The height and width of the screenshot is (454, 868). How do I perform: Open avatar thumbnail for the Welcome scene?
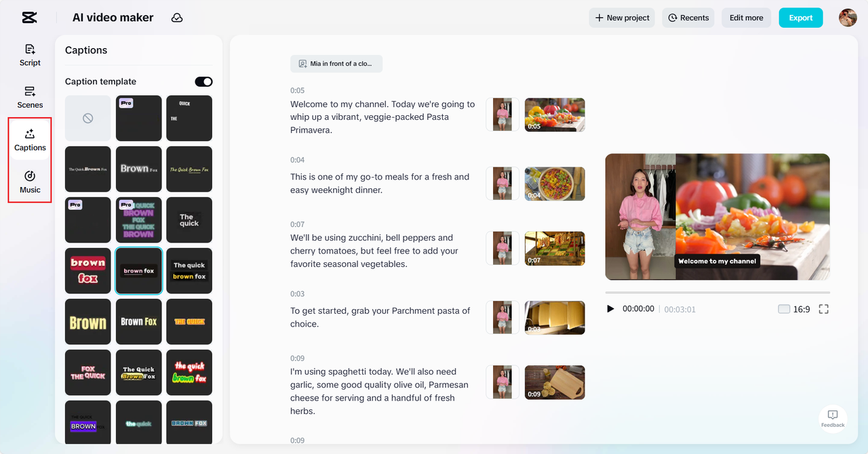tap(502, 115)
